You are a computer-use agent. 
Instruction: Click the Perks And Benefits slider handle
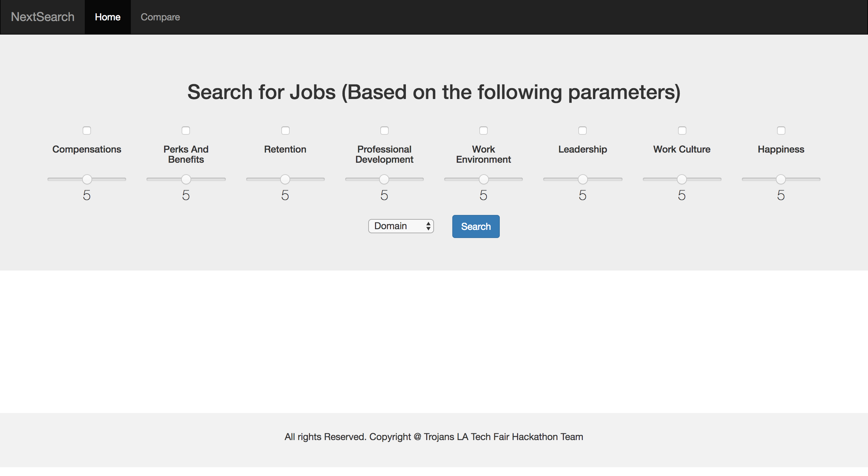[x=186, y=179]
